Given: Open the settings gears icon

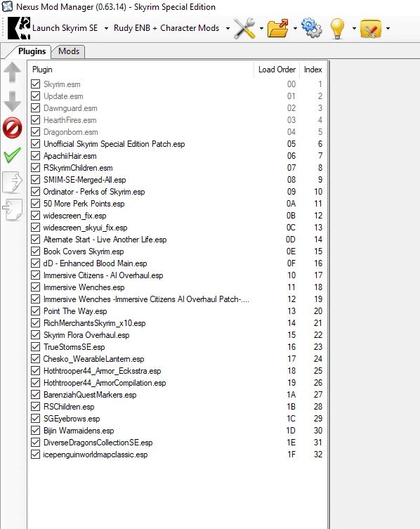Looking at the screenshot, I should click(312, 28).
